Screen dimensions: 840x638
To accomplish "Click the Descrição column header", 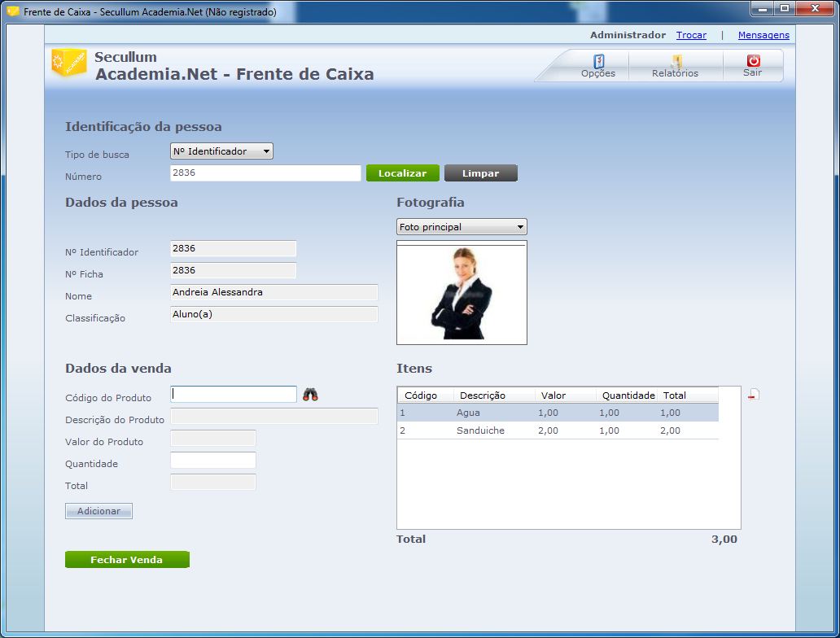I will pyautogui.click(x=494, y=395).
